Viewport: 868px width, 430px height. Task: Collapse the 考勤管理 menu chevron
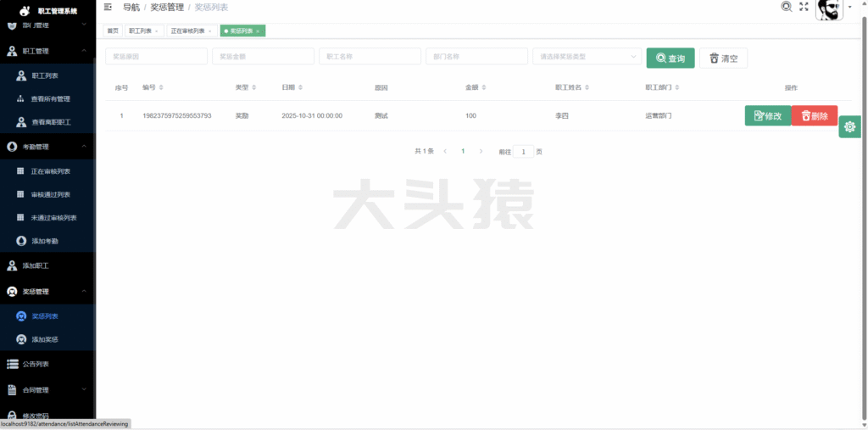[84, 146]
